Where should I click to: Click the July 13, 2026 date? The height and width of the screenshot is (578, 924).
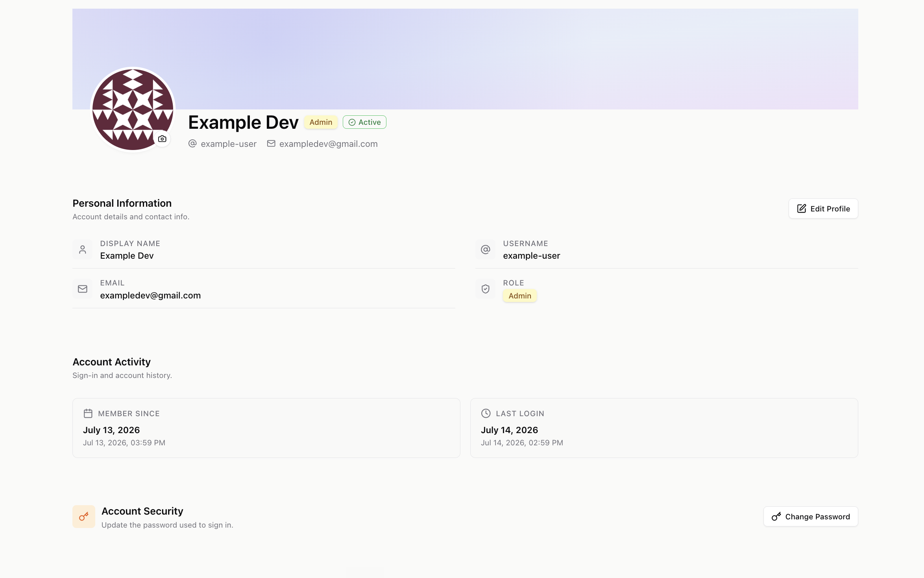pos(111,430)
